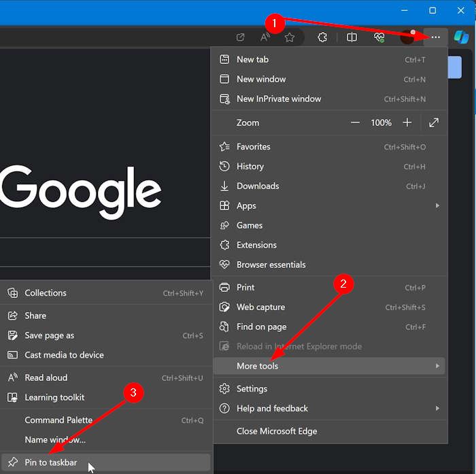Select Save page as
The height and width of the screenshot is (474, 476).
[105, 335]
